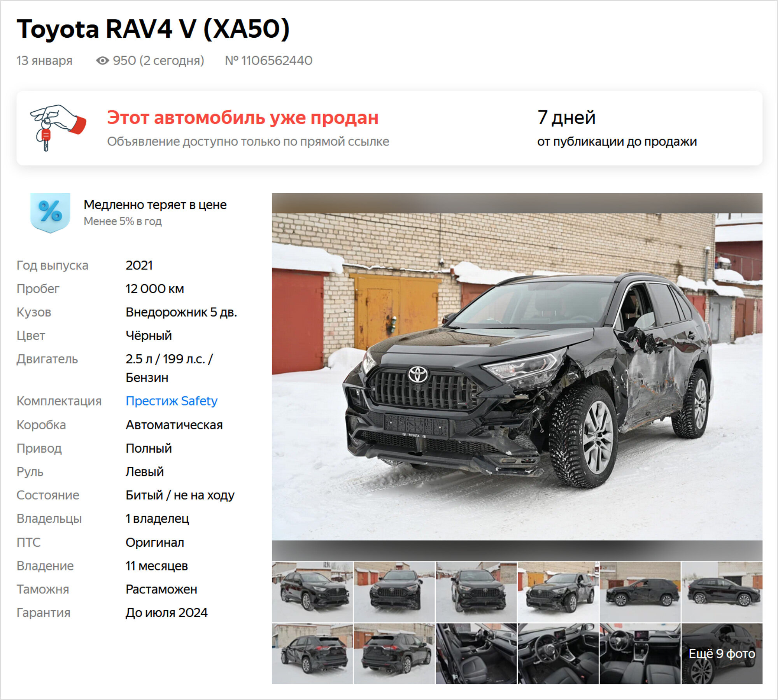Click the eye views counter icon
The image size is (778, 700).
click(x=103, y=61)
